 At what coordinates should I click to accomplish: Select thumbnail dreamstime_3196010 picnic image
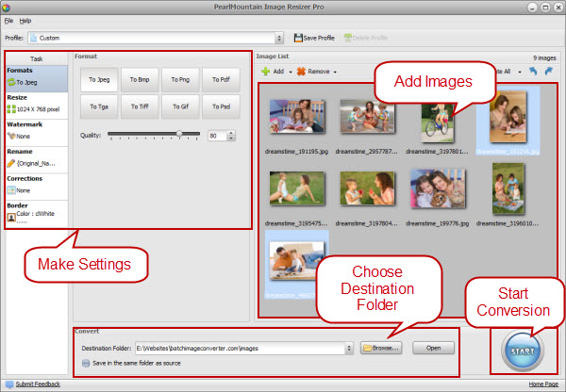pyautogui.click(x=508, y=188)
